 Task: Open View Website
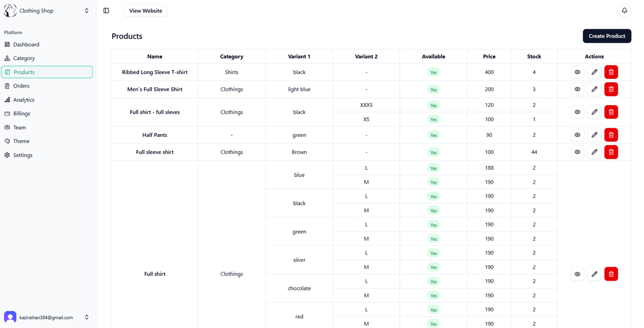(x=145, y=11)
